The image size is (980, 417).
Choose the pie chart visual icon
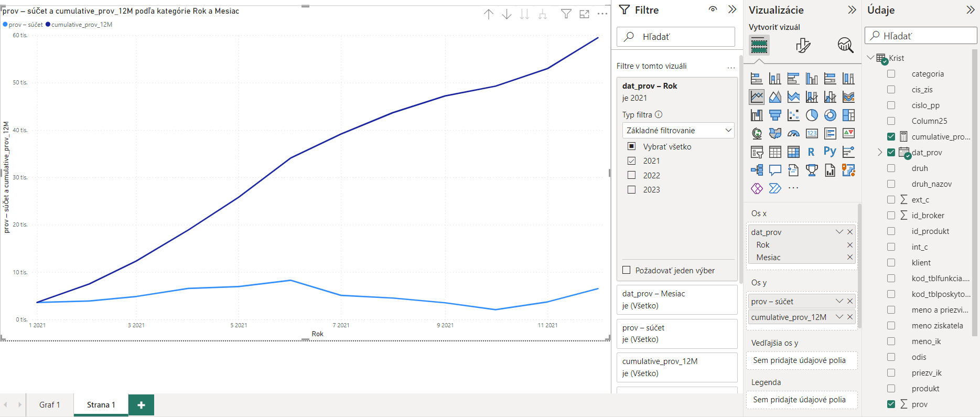[812, 115]
